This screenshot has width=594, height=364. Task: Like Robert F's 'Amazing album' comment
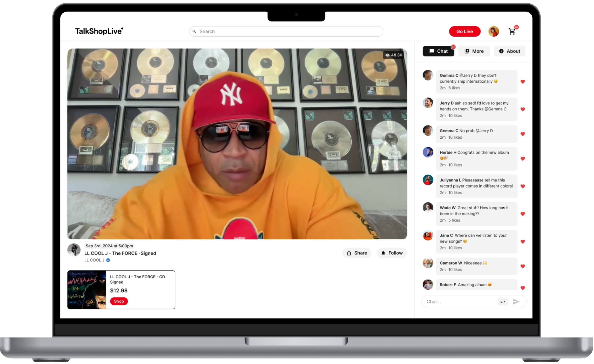(523, 288)
